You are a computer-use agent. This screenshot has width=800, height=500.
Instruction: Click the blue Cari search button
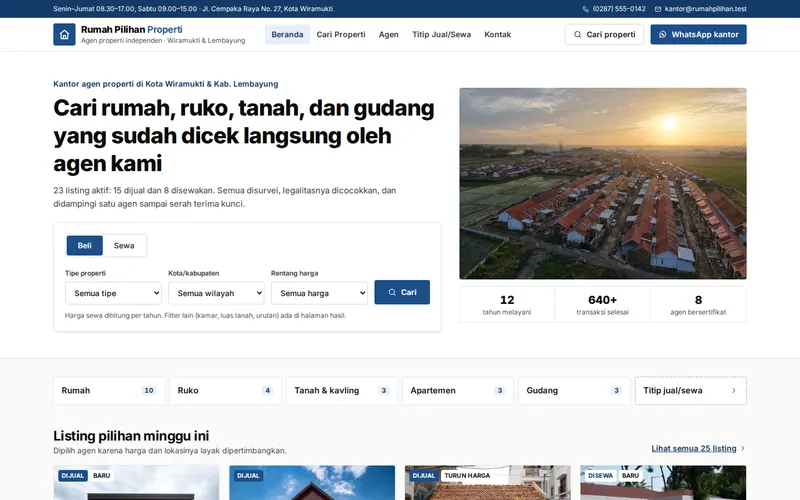click(x=402, y=292)
